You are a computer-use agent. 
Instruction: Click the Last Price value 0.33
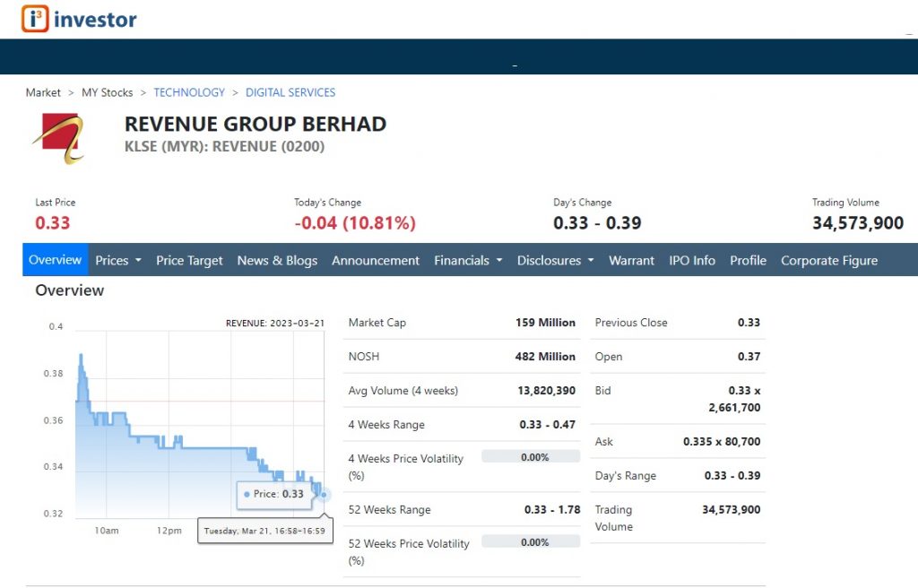click(x=52, y=223)
